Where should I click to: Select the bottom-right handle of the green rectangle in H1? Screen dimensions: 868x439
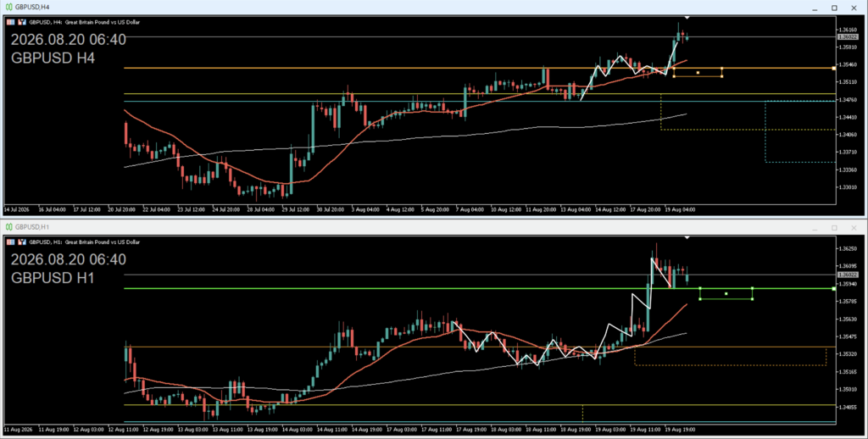[x=753, y=299]
